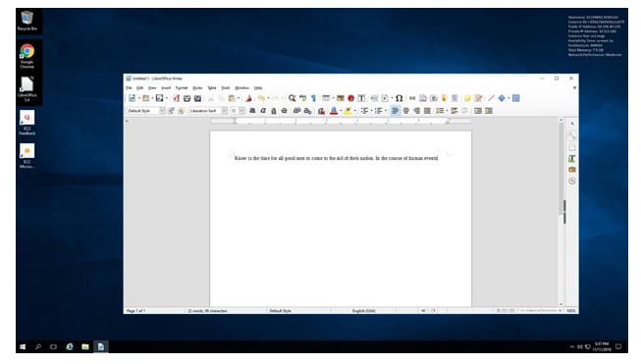Open the highlighting color dropdown arrow
The image size is (641, 364).
(354, 111)
